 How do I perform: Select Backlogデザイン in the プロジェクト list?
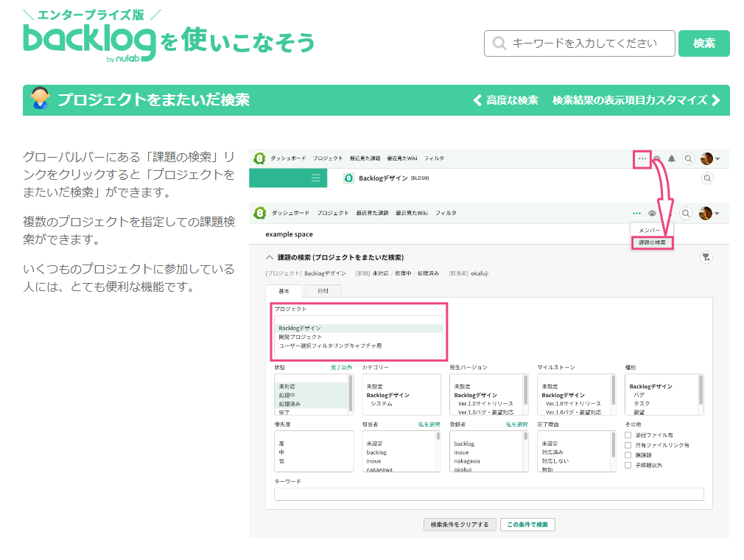358,329
